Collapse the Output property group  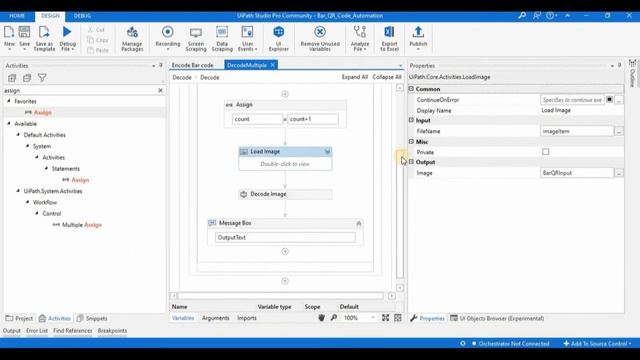tap(411, 162)
